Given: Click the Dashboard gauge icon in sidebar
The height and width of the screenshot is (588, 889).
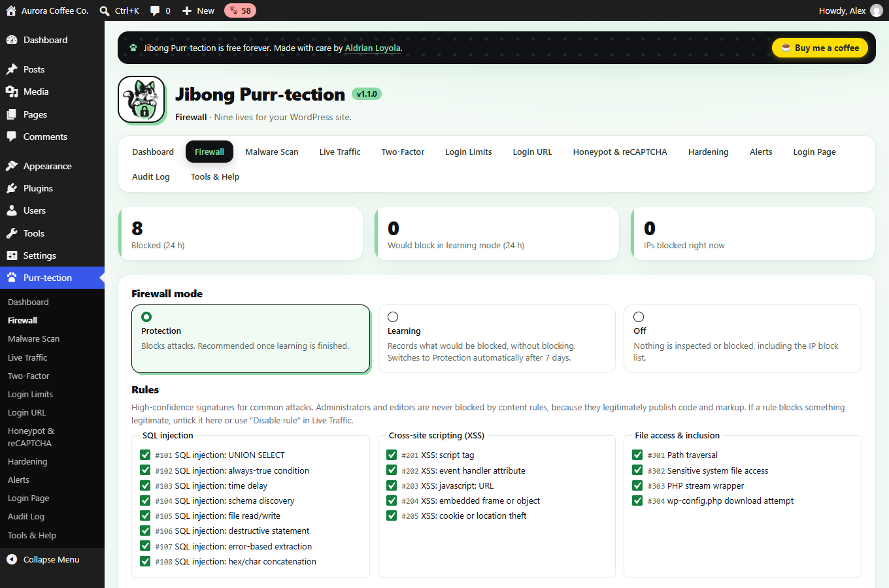Looking at the screenshot, I should [12, 40].
